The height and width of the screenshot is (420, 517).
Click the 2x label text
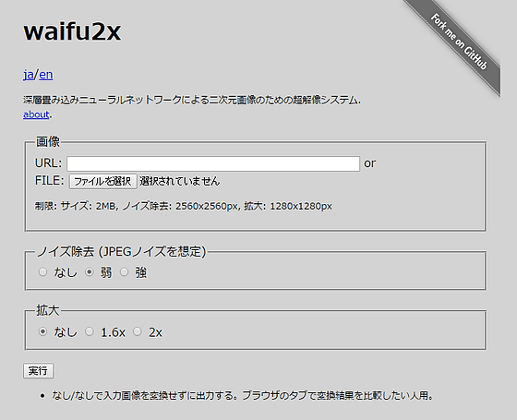pyautogui.click(x=155, y=332)
